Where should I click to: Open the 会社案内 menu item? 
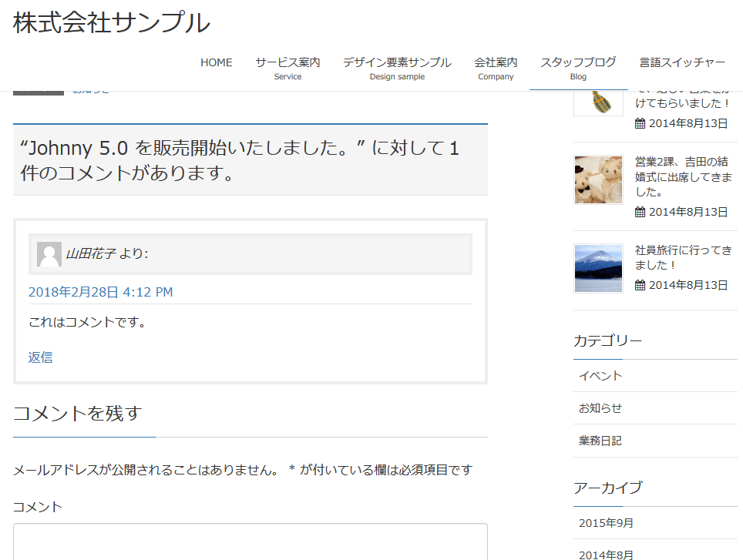(496, 68)
